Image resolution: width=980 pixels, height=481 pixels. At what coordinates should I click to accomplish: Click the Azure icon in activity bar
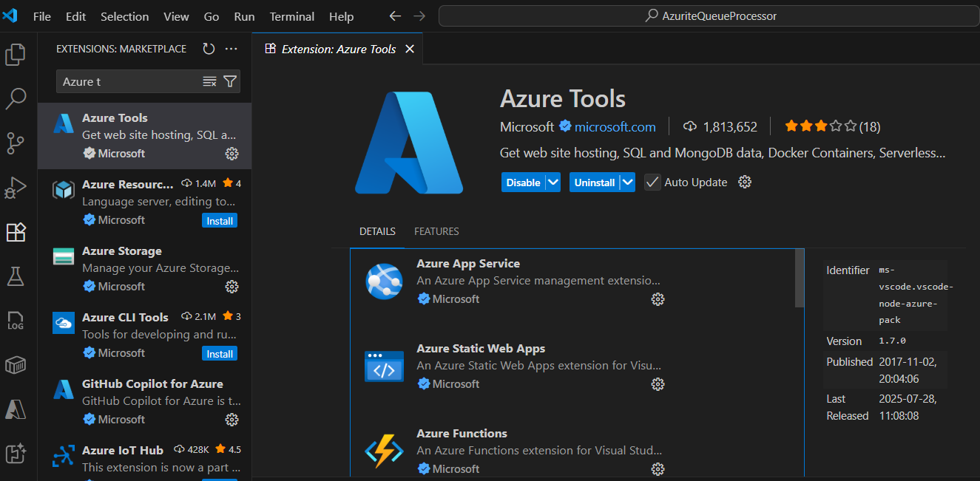(16, 409)
